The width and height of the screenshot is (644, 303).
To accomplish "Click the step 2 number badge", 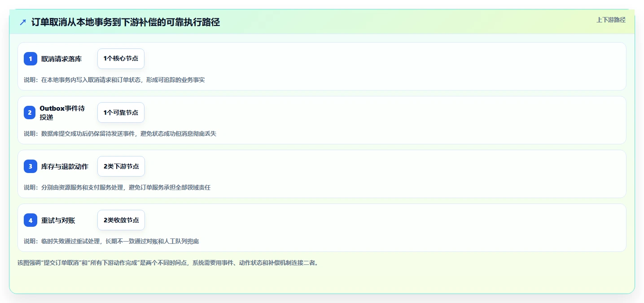I will (31, 113).
